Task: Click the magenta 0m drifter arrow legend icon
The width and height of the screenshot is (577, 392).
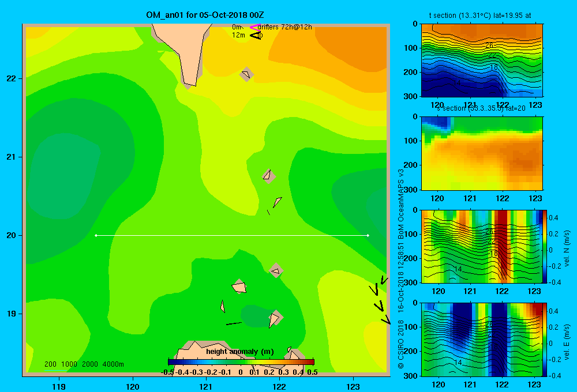Action: (x=255, y=27)
